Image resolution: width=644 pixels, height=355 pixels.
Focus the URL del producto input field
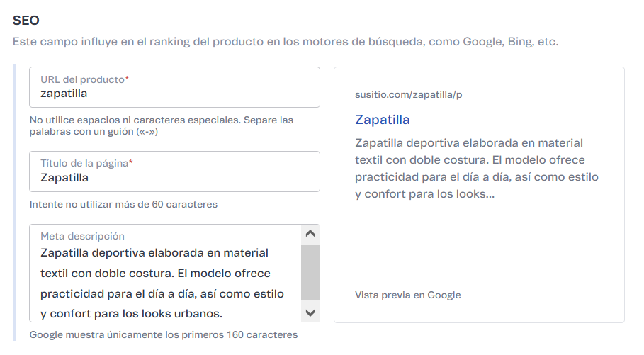point(174,93)
